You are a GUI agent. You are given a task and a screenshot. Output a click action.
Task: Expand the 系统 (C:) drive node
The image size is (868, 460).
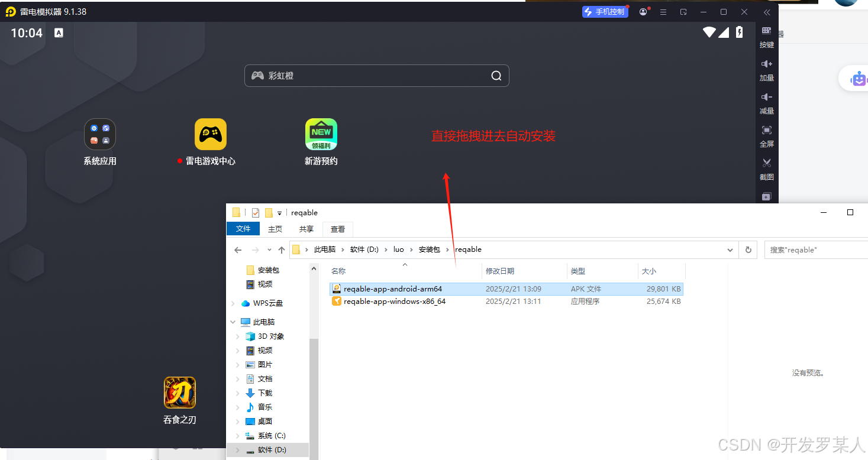pos(238,436)
